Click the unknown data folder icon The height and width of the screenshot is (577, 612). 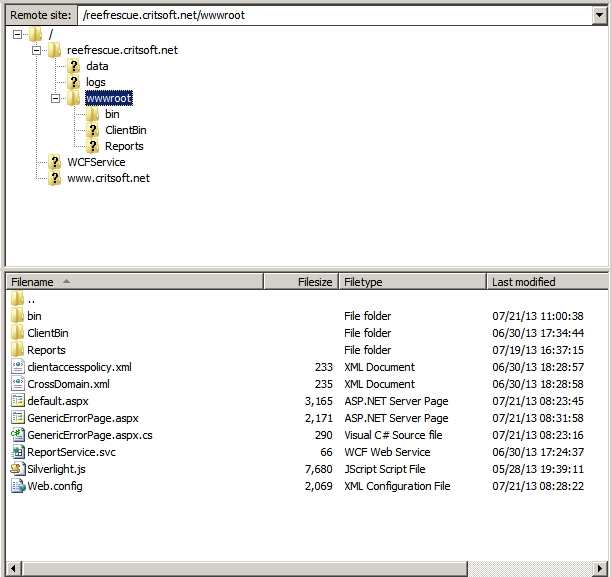coord(73,66)
